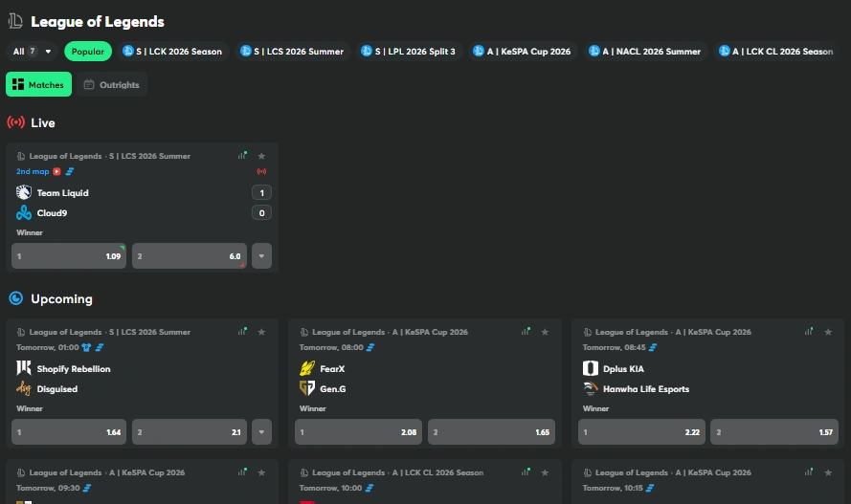
Task: Open the Shopify Rebellion team name
Action: point(74,369)
